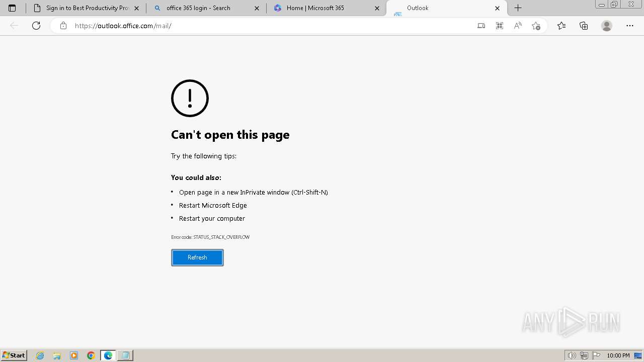
Task: Open File Explorer from the taskbar
Action: tap(57, 355)
